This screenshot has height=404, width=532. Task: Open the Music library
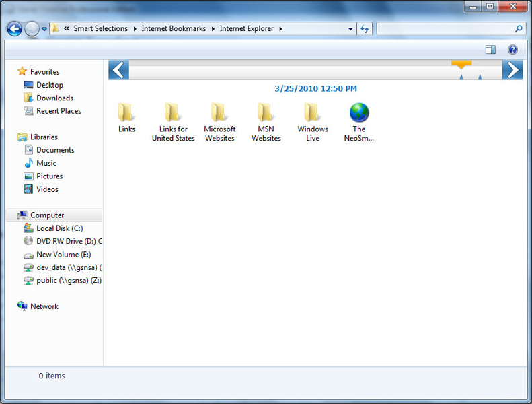pyautogui.click(x=40, y=163)
